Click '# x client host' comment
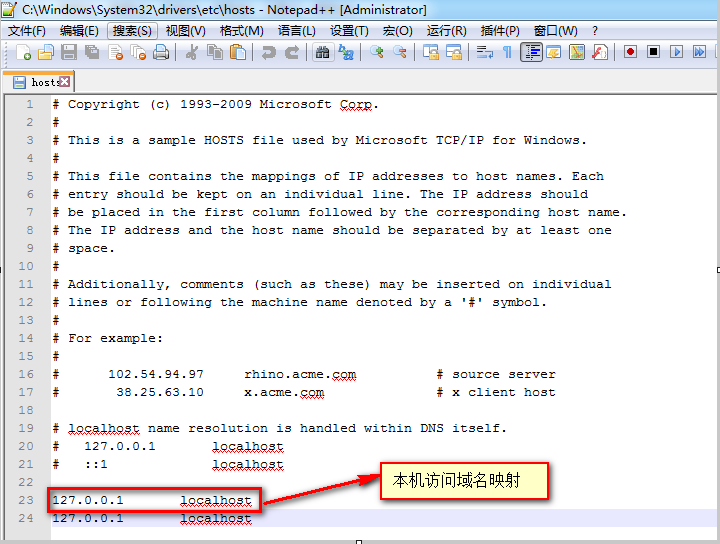Image resolution: width=720 pixels, height=544 pixels. [496, 393]
